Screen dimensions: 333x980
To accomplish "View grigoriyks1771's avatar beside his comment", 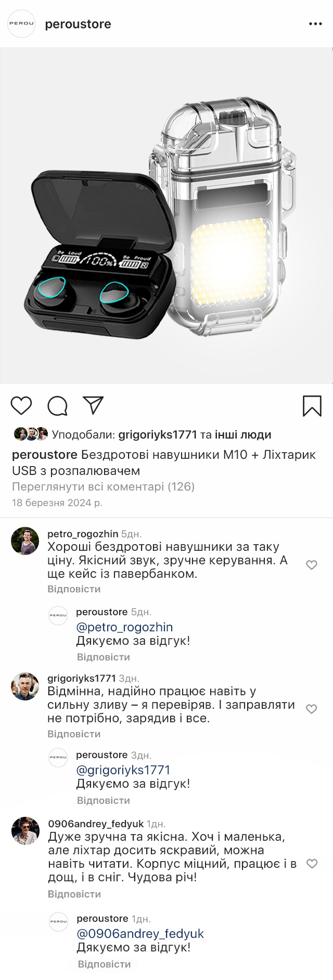I will [25, 686].
